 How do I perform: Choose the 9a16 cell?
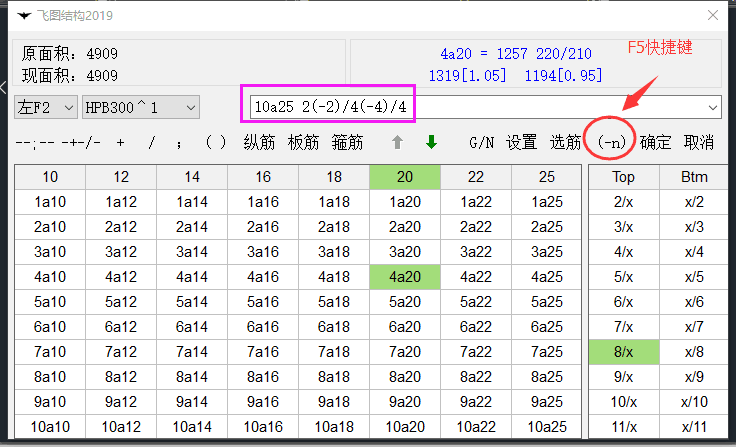click(x=263, y=402)
